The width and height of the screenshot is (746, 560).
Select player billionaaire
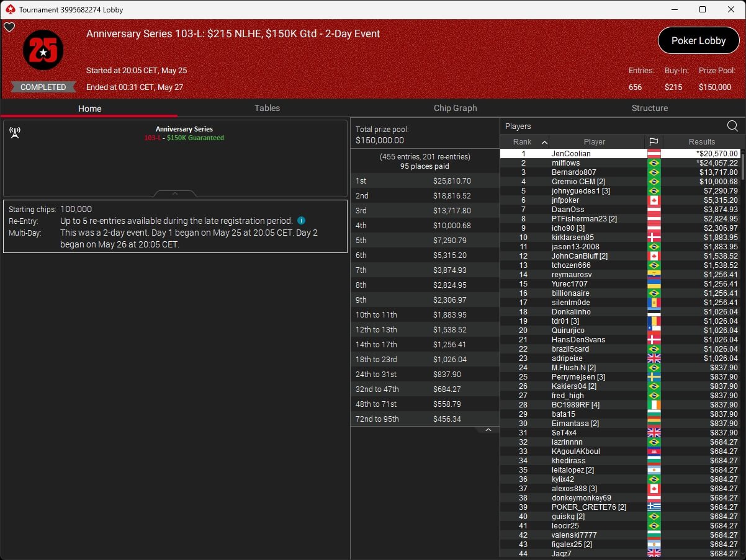tap(621, 293)
